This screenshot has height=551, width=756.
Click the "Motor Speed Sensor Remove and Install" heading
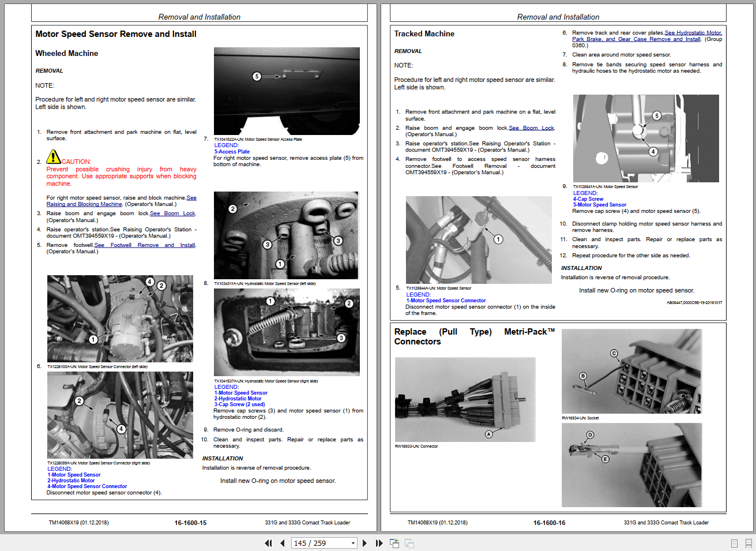[116, 34]
